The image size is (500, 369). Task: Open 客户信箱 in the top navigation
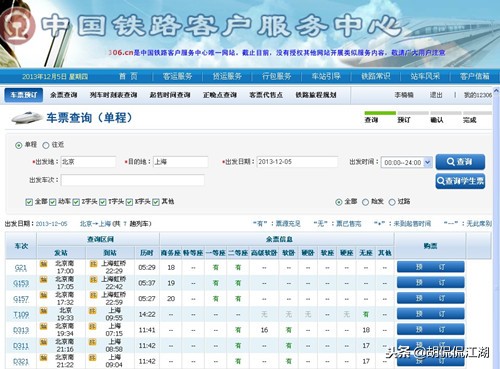475,76
